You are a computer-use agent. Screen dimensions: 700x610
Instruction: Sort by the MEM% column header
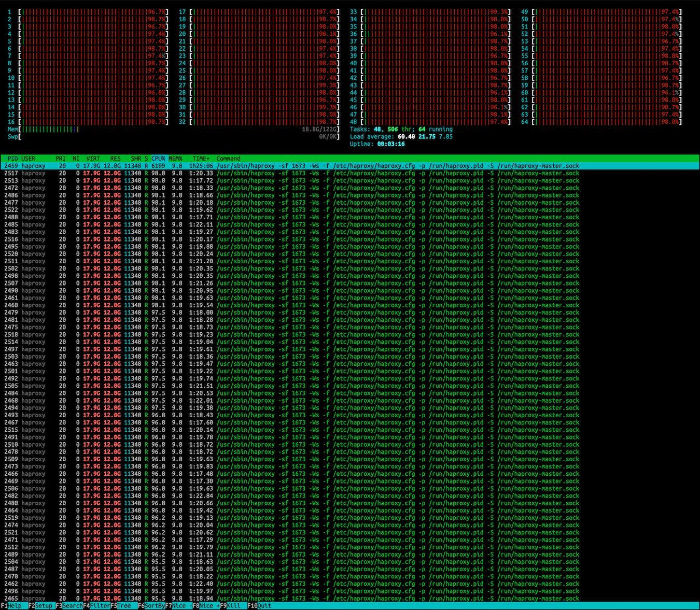[175, 159]
